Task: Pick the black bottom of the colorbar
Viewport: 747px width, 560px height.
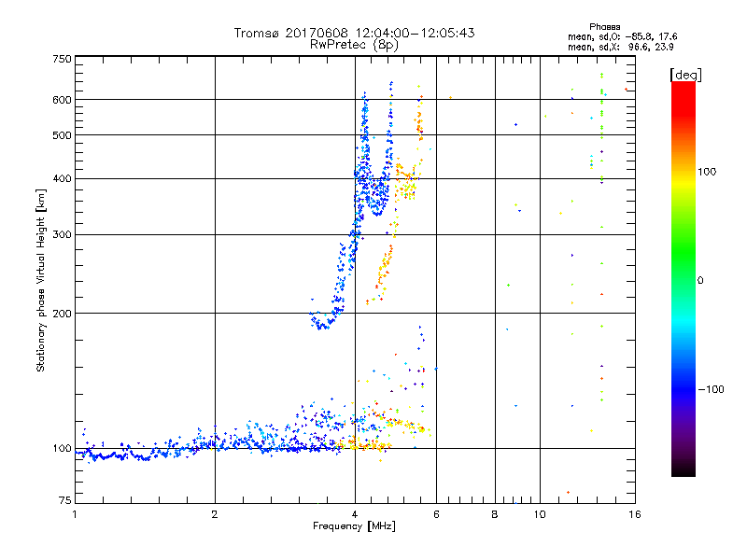Action: click(x=683, y=472)
